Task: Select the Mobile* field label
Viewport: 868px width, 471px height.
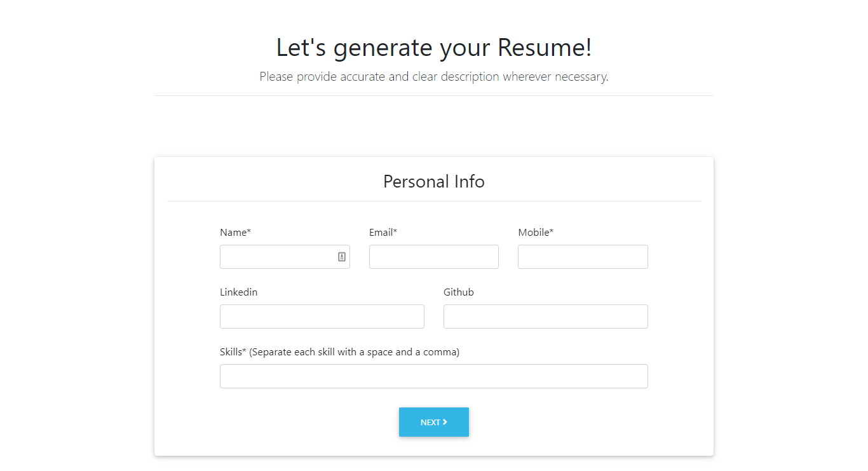Action: coord(536,232)
